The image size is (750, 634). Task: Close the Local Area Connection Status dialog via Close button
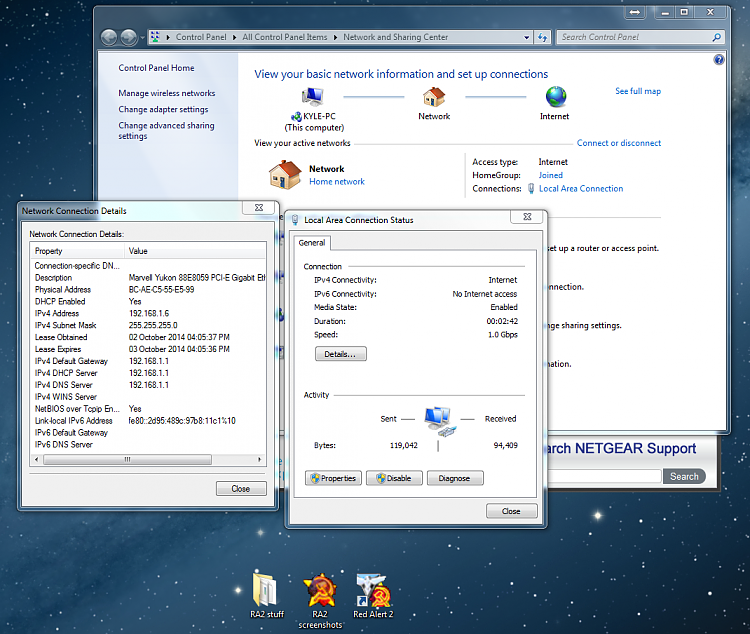pos(511,511)
